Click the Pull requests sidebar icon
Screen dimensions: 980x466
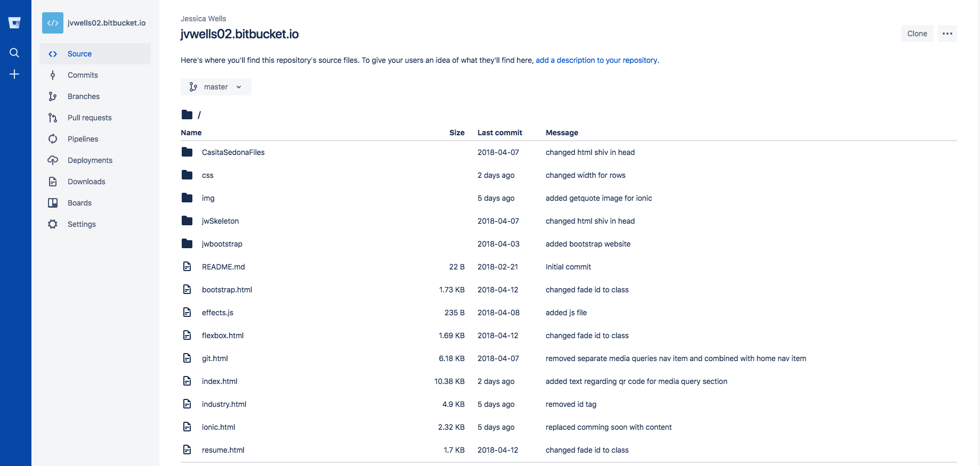(53, 118)
